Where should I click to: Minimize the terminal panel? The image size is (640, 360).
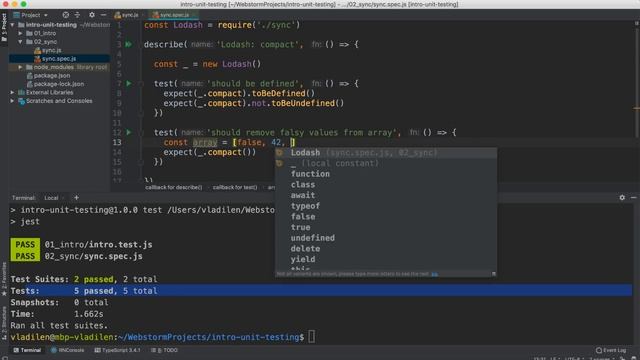pos(633,198)
